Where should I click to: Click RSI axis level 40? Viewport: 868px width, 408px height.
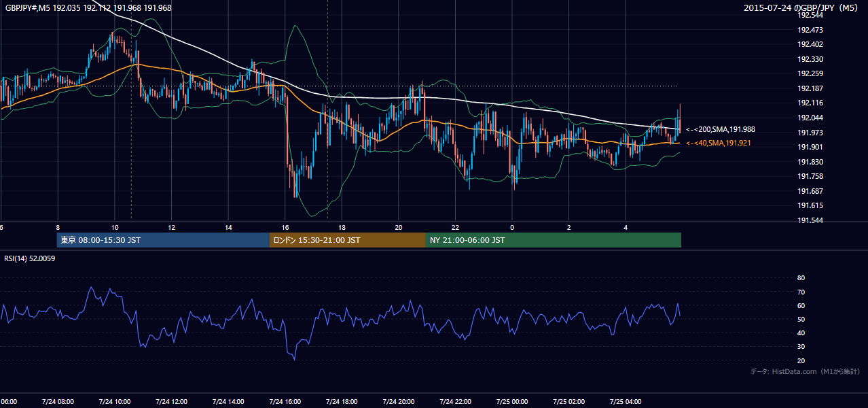[x=801, y=333]
